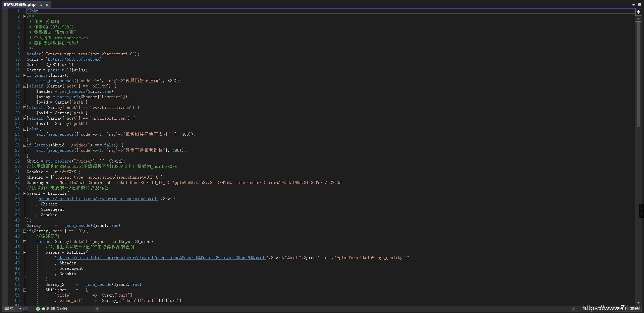Click the json_decode($json2,true) call
This screenshot has width=644, height=313.
coord(114,285)
